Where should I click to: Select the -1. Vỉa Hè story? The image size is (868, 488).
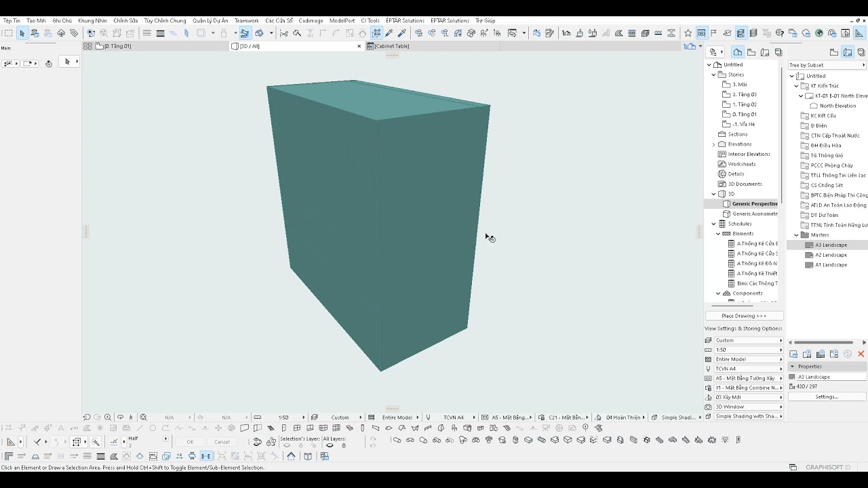[743, 125]
